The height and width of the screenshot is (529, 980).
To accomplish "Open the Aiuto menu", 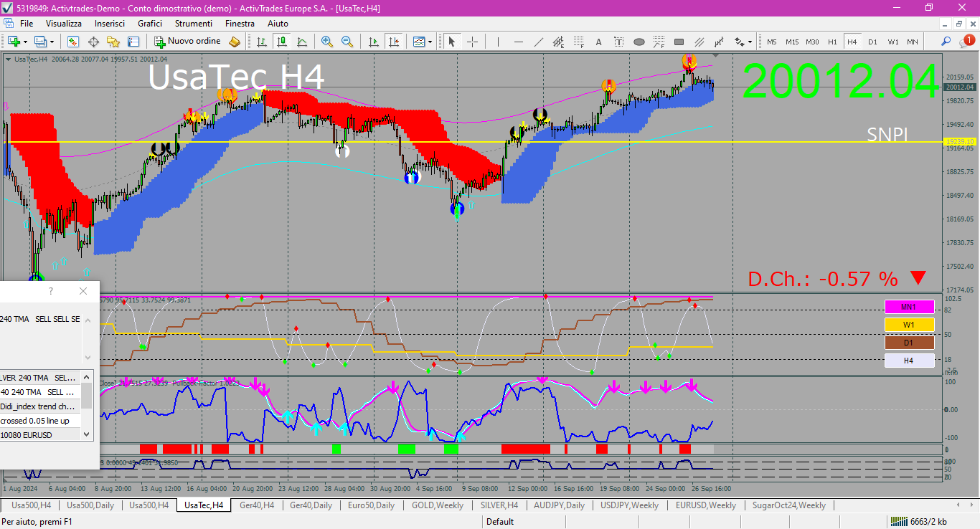I will pyautogui.click(x=278, y=24).
